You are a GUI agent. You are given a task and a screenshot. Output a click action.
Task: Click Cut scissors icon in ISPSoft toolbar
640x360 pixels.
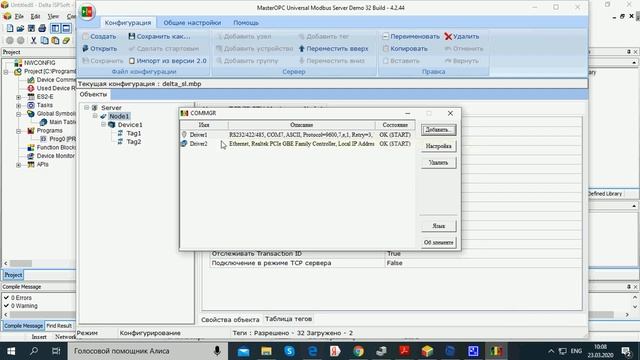tap(33, 40)
